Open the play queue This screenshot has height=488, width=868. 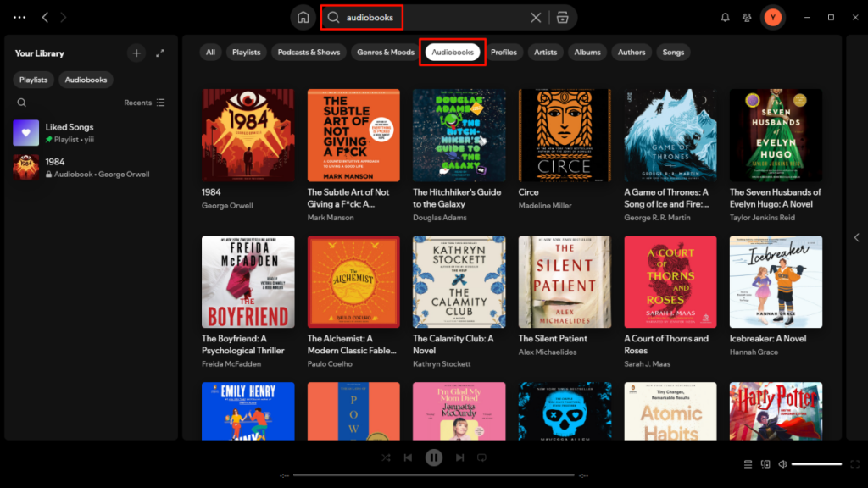tap(748, 464)
